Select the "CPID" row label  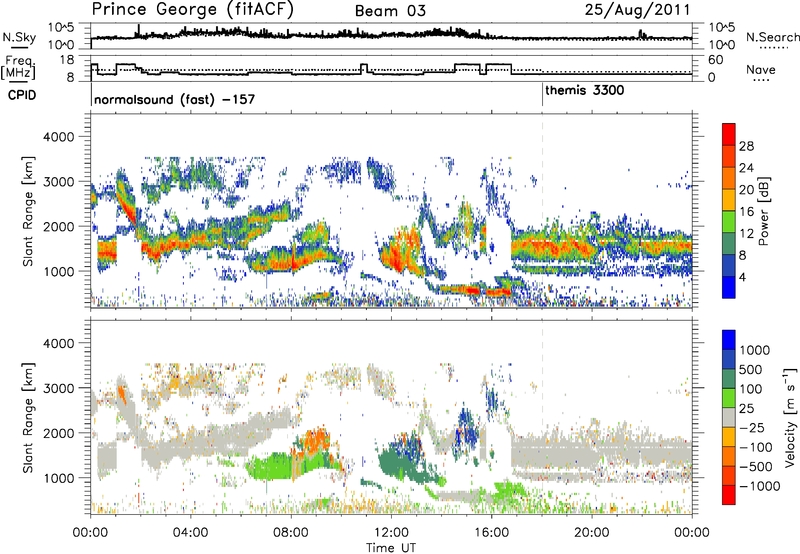(22, 95)
